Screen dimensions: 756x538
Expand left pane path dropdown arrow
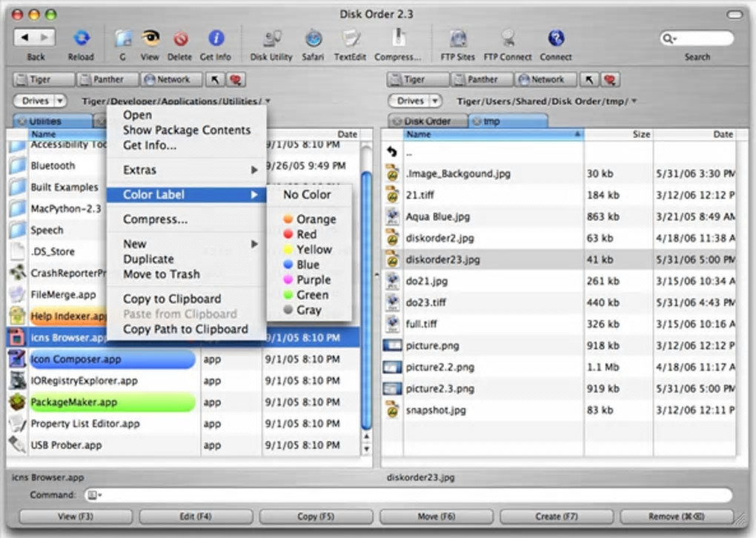(268, 102)
